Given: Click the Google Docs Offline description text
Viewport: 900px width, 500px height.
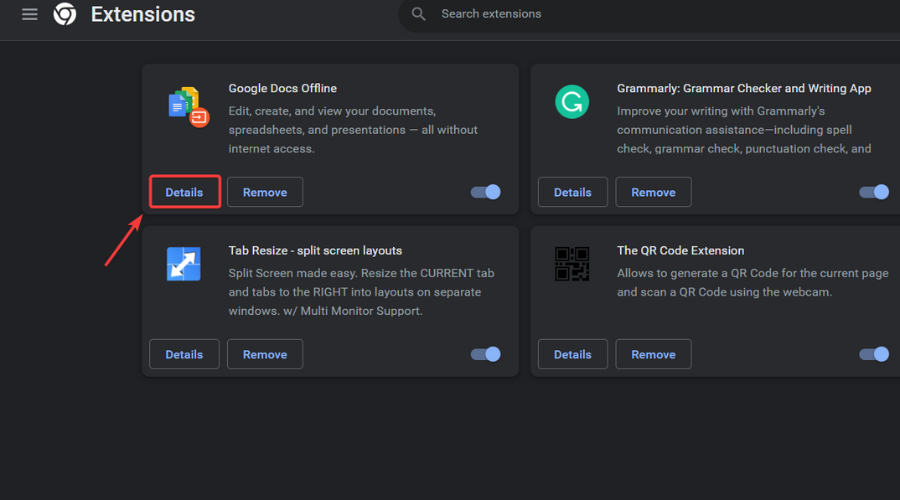Looking at the screenshot, I should tap(353, 130).
